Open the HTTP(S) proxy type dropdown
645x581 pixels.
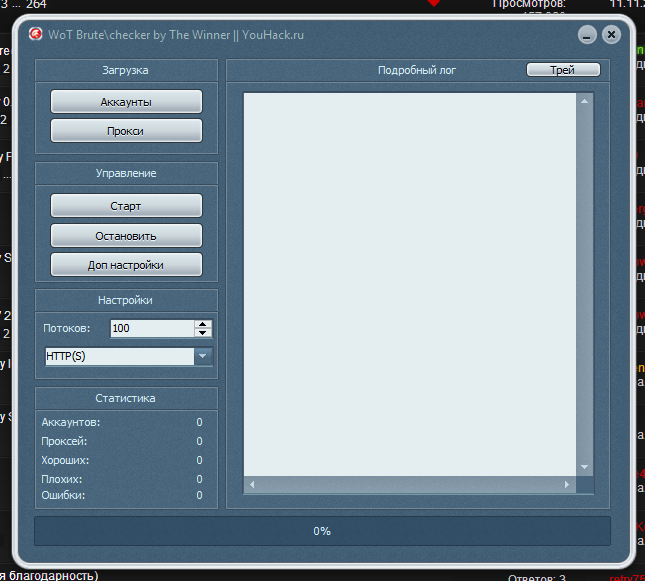(129, 356)
